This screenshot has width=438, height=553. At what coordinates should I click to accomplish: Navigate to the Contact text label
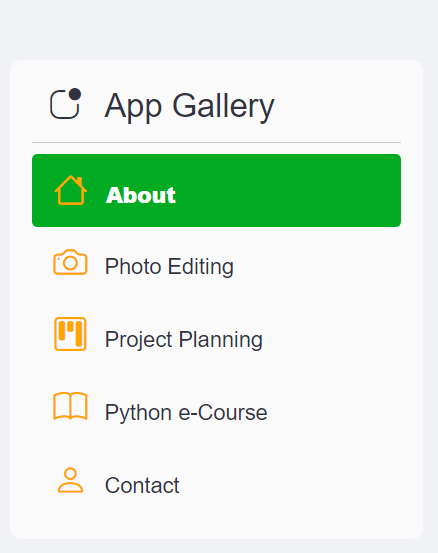pos(142,485)
